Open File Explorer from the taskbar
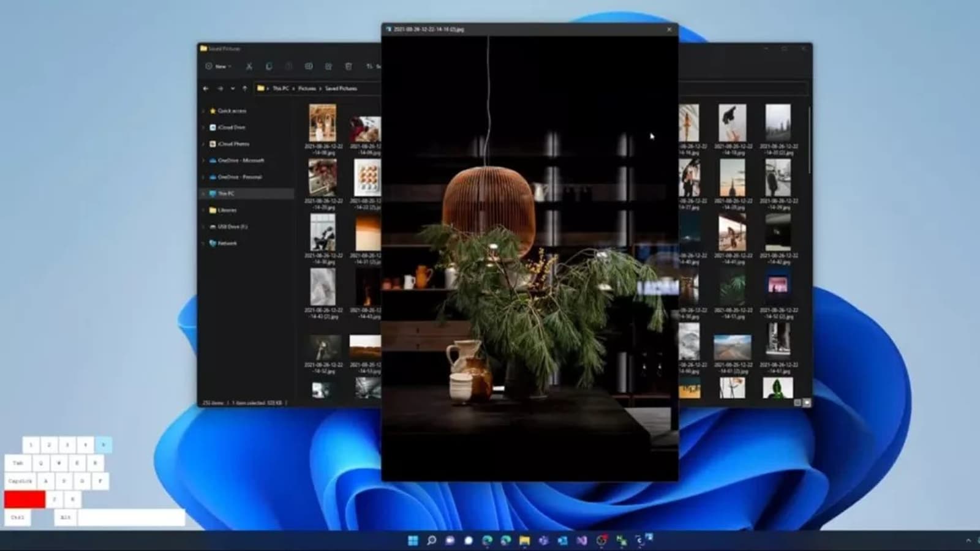The height and width of the screenshot is (551, 980). 524,540
